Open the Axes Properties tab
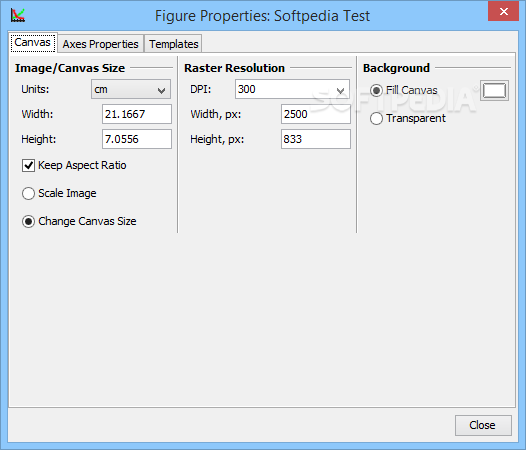 100,44
